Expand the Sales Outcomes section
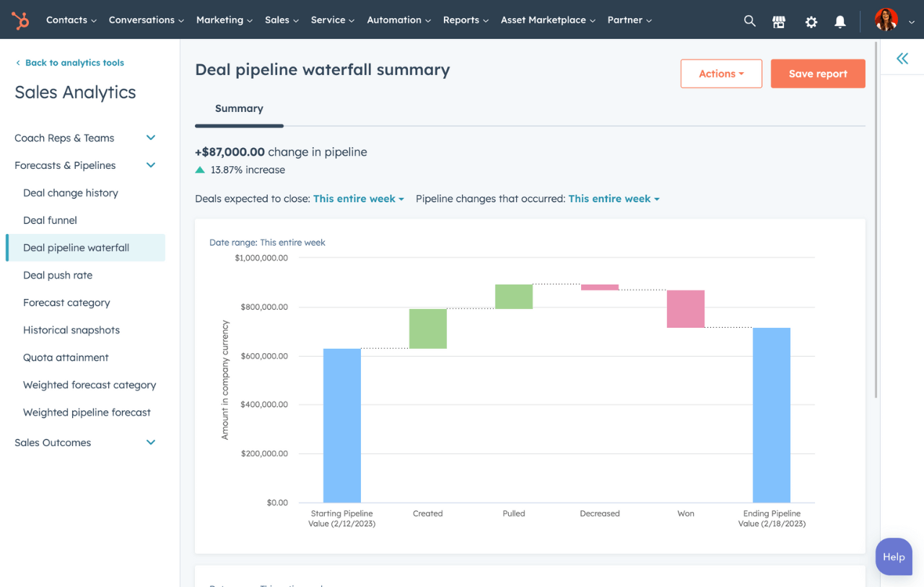Viewport: 924px width, 587px height. [150, 442]
